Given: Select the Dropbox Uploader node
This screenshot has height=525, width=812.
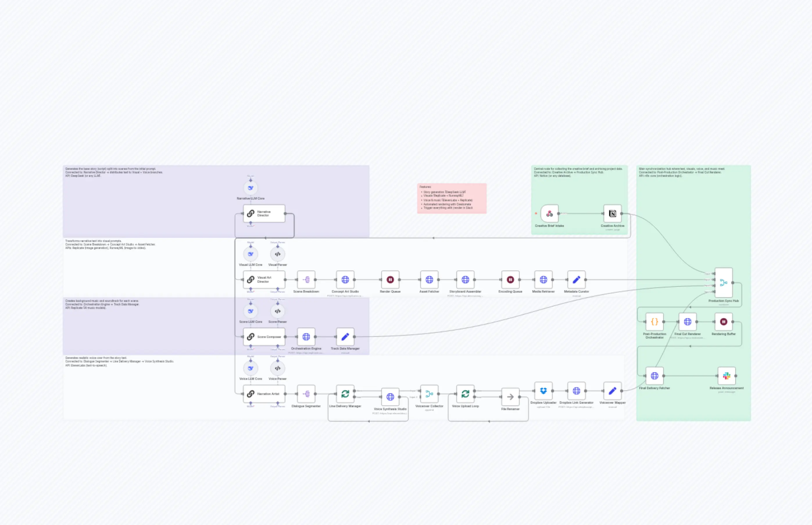Looking at the screenshot, I should [x=543, y=391].
